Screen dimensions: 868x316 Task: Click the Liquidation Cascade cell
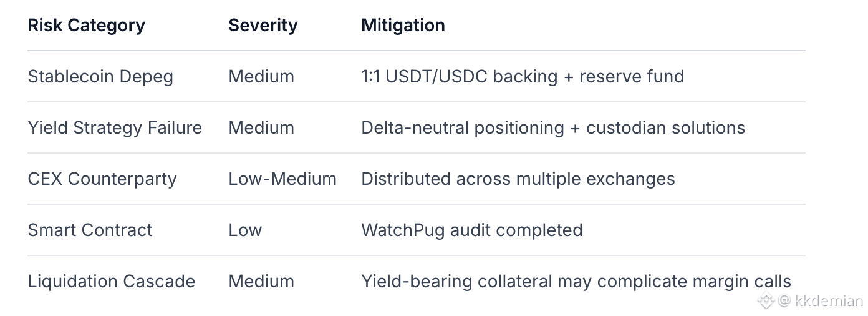click(x=111, y=282)
